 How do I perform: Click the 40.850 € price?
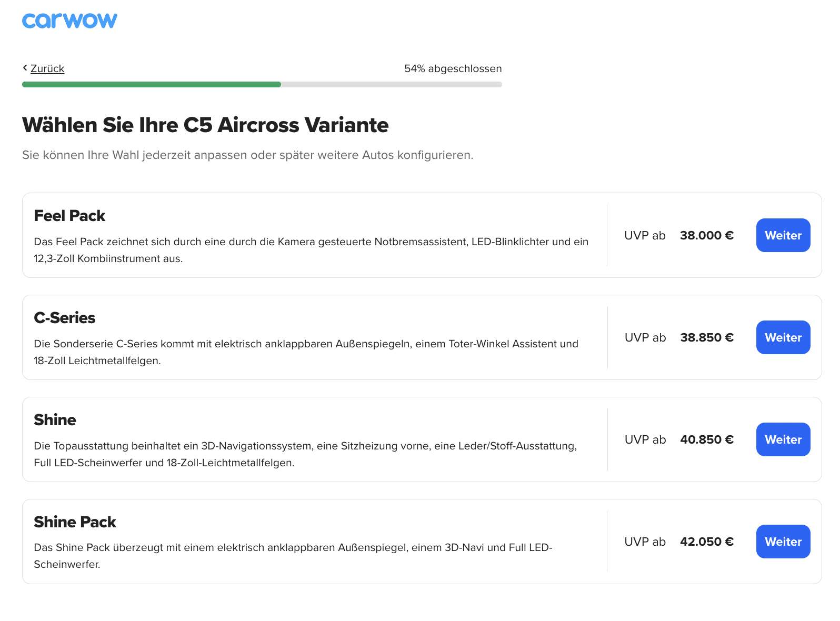[707, 439]
